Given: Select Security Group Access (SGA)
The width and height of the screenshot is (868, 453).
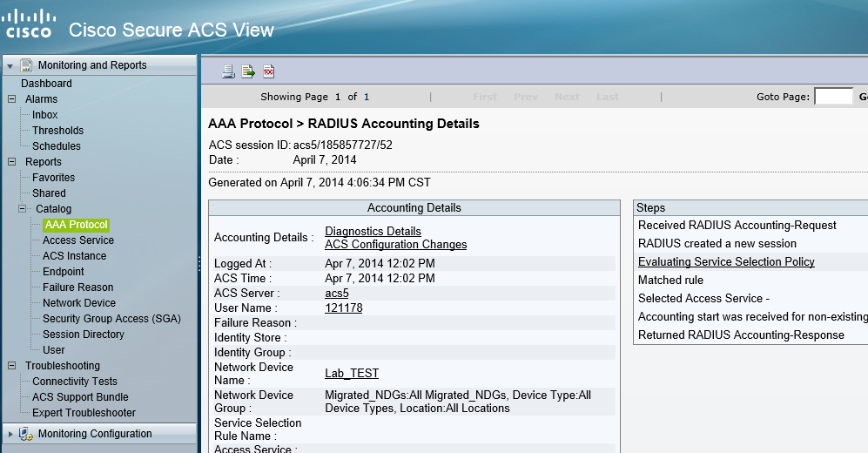Looking at the screenshot, I should 111,319.
